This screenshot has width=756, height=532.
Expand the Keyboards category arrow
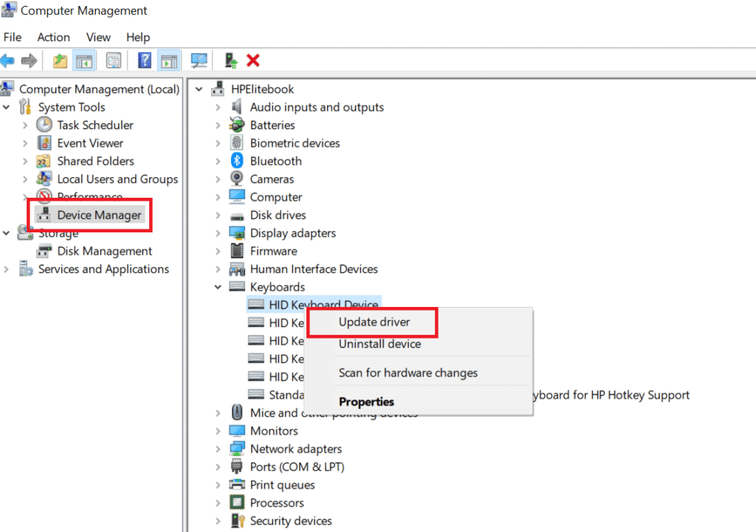click(x=218, y=287)
